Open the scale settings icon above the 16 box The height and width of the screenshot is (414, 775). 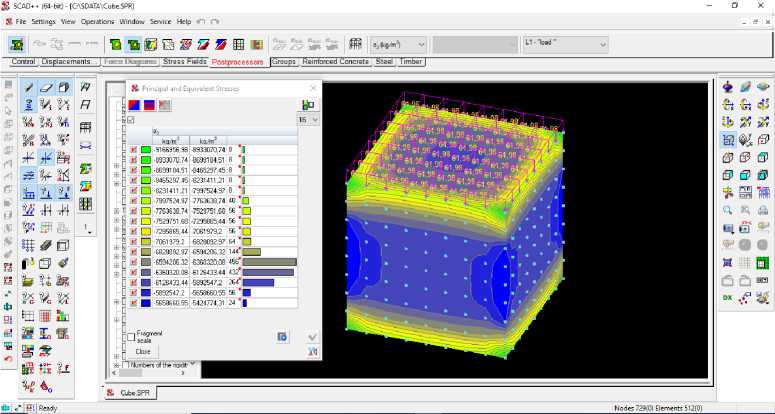pos(308,105)
